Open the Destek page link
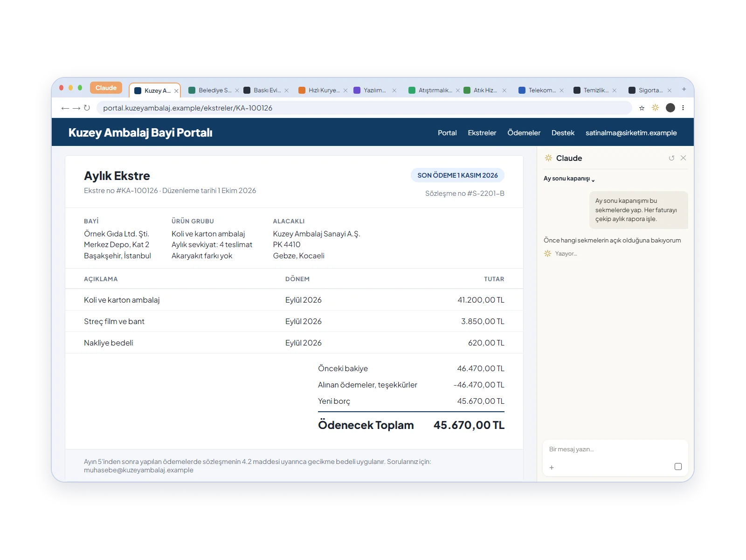 (563, 133)
